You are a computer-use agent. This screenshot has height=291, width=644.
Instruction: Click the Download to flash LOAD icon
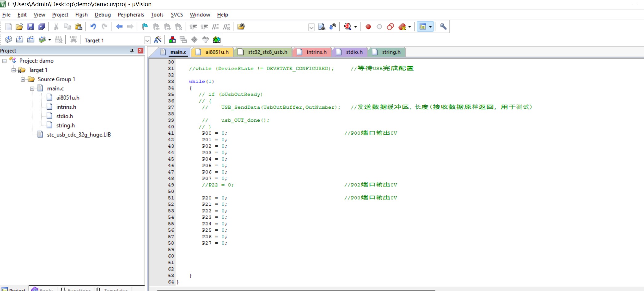tap(74, 40)
